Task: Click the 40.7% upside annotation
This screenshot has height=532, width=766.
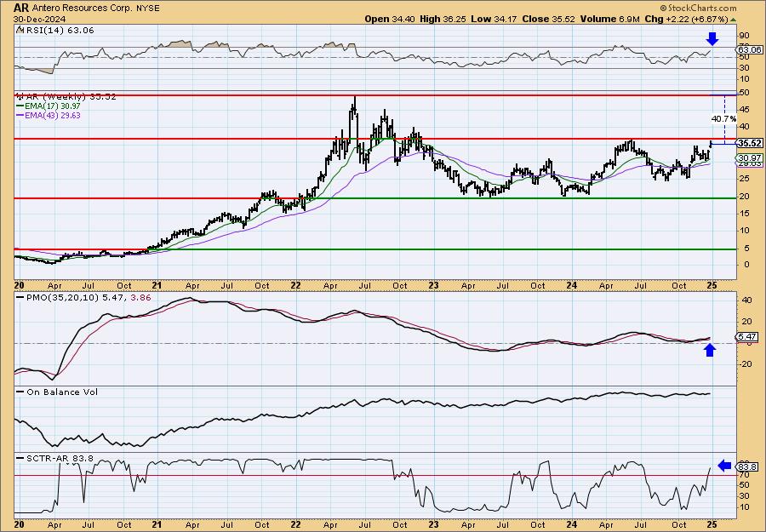Action: click(724, 118)
